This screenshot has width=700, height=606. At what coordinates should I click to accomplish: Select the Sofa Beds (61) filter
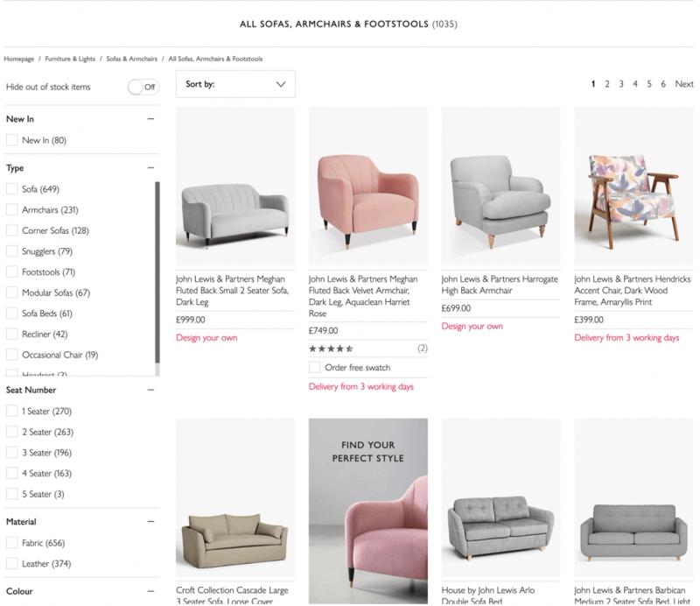click(x=12, y=314)
